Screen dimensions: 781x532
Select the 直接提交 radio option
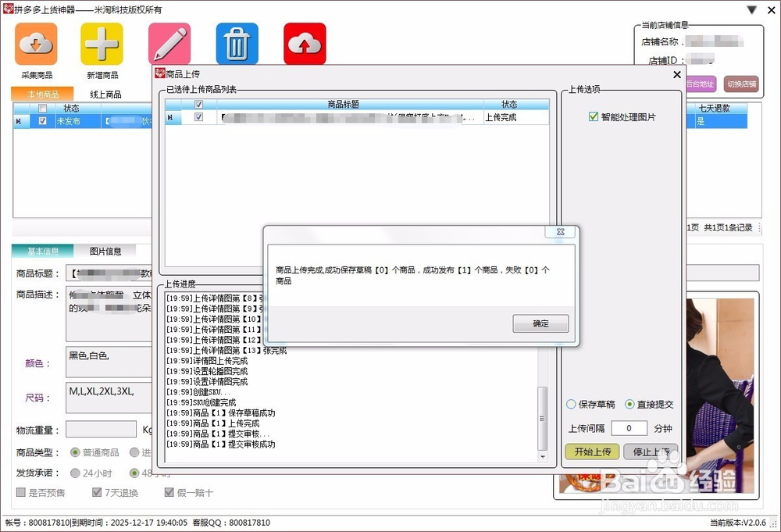[629, 404]
